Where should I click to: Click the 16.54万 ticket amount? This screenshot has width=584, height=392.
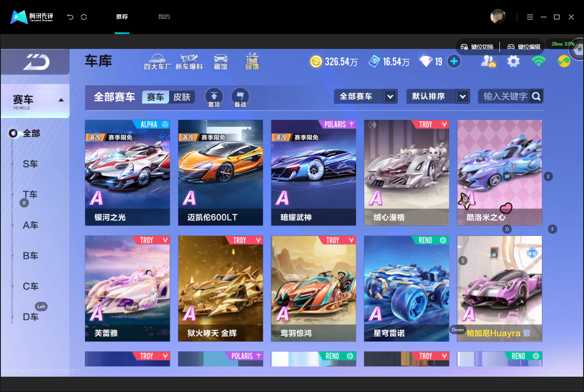pos(396,62)
